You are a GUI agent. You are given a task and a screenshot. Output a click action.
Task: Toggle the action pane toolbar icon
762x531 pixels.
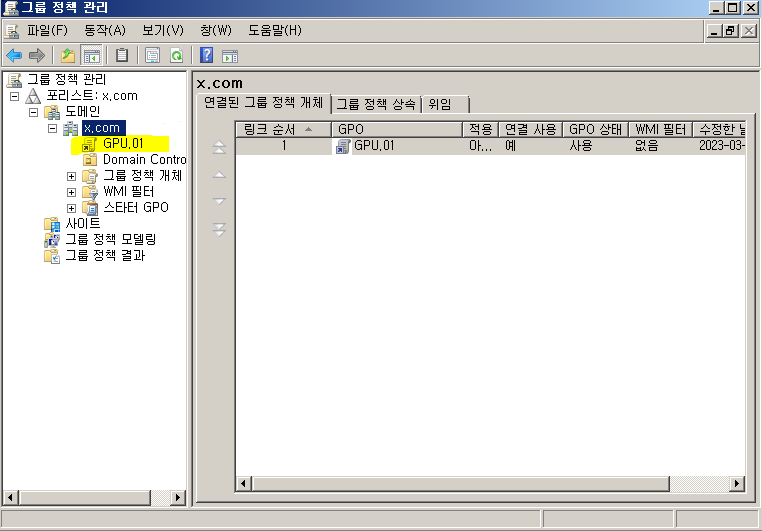(x=230, y=56)
